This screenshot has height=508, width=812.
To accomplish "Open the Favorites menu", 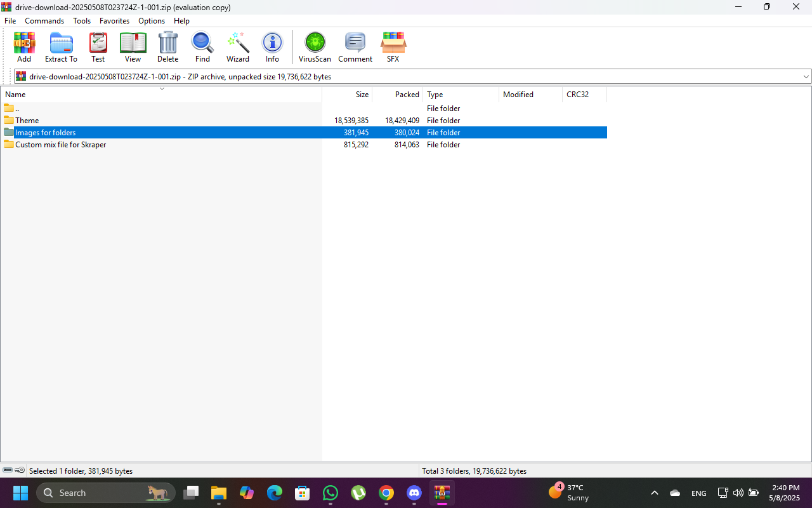I will coord(114,21).
